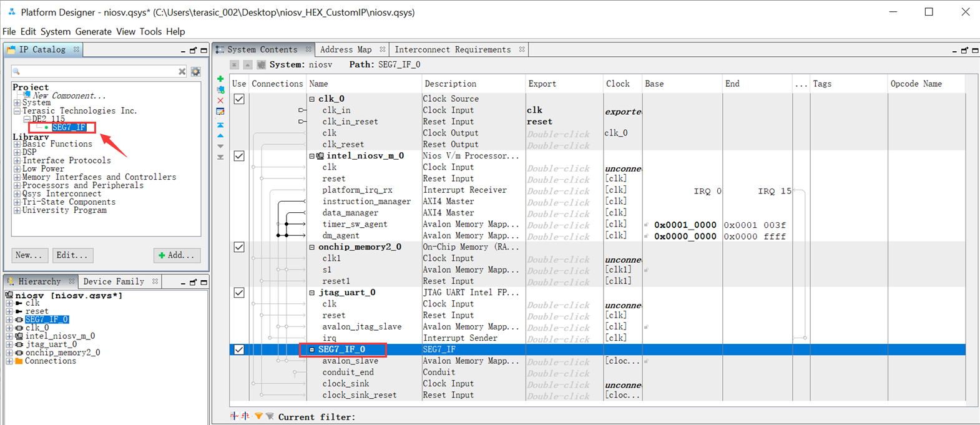Screen dimensions: 980x425
Task: Click the orange filter funnel icon
Action: [x=258, y=416]
